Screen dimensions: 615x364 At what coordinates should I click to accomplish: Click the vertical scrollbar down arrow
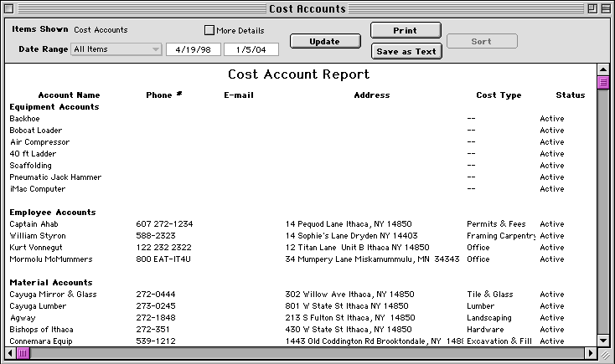click(x=602, y=341)
